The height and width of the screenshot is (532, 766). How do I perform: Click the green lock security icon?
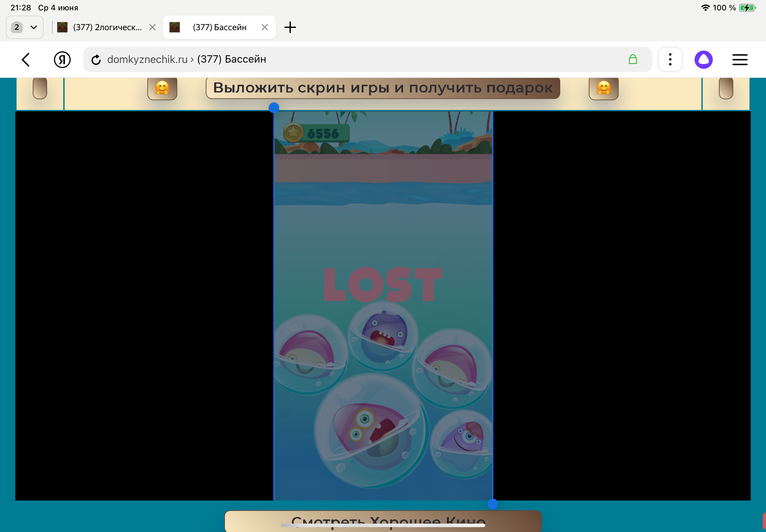tap(633, 59)
